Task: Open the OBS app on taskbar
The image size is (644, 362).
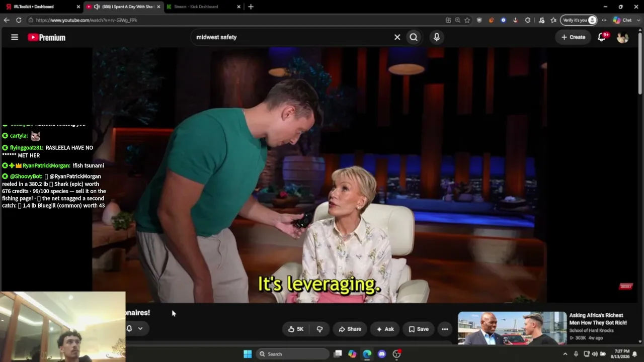Action: [396, 354]
